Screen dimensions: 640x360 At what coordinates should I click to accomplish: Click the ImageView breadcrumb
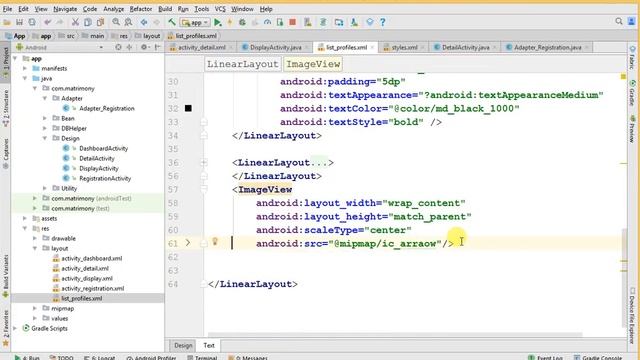(313, 64)
